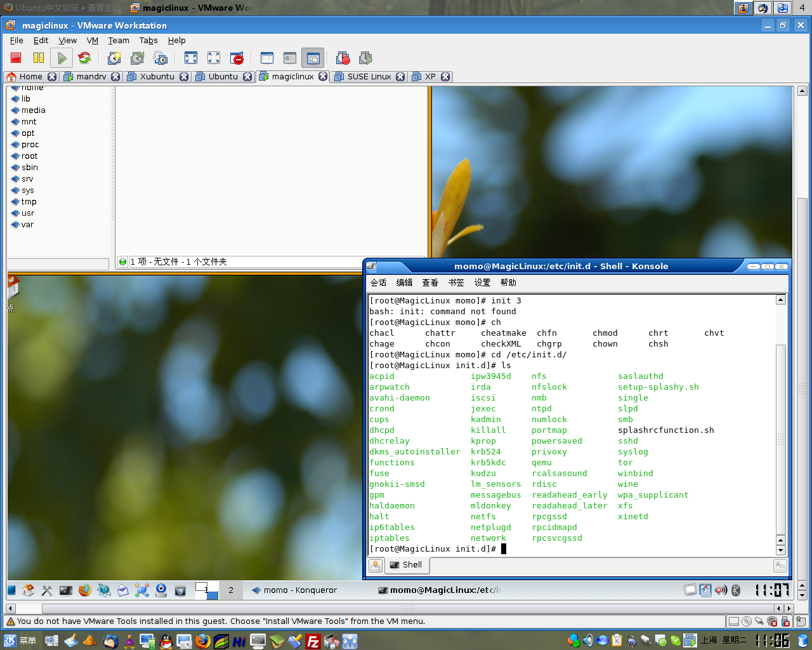This screenshot has height=650, width=812.
Task: Click the toolbar icon with the red no-entry sign
Action: tap(237, 58)
